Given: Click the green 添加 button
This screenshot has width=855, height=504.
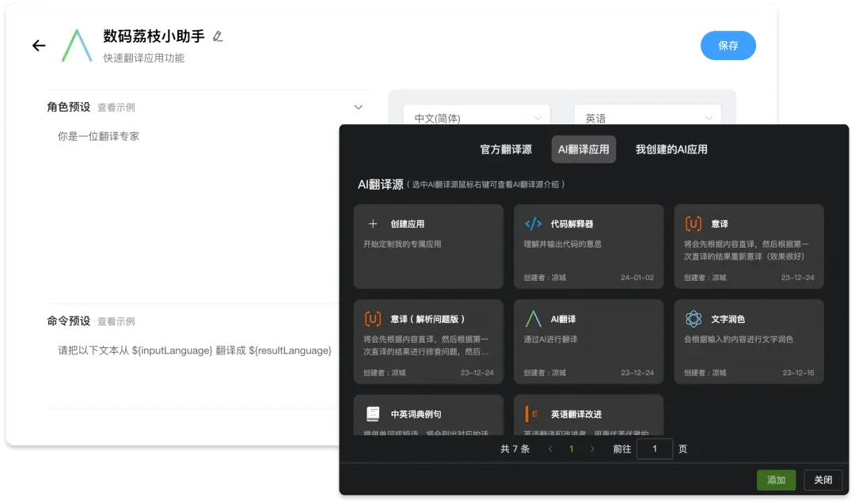Looking at the screenshot, I should [x=776, y=479].
